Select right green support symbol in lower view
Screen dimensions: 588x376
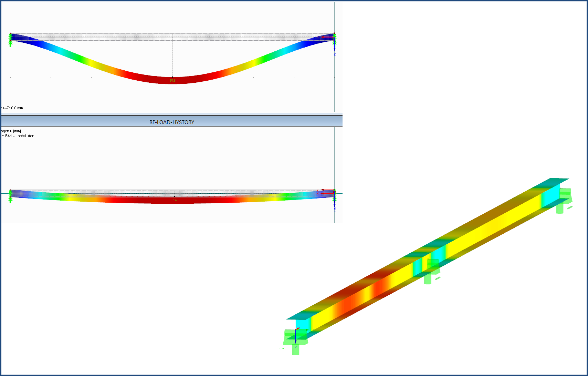click(x=334, y=197)
